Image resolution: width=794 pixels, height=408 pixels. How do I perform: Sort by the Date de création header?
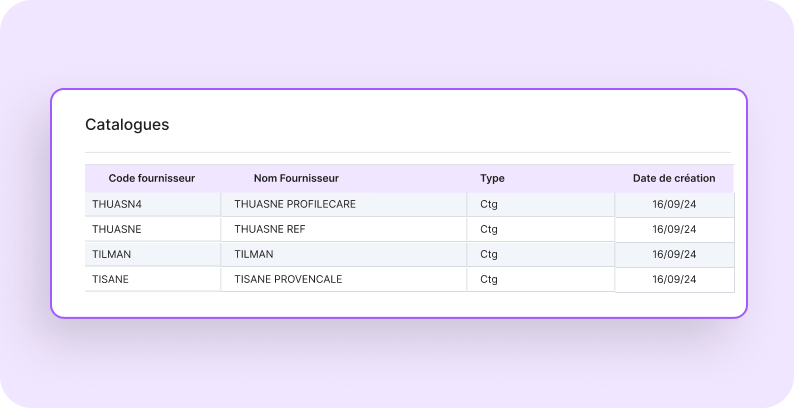[x=674, y=178]
